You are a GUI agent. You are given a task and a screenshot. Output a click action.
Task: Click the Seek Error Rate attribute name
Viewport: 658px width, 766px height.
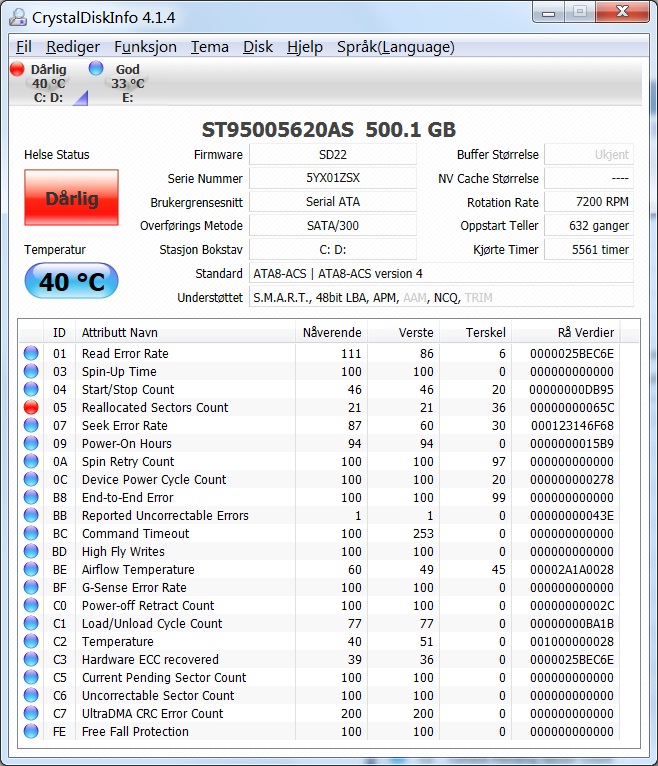(x=125, y=426)
